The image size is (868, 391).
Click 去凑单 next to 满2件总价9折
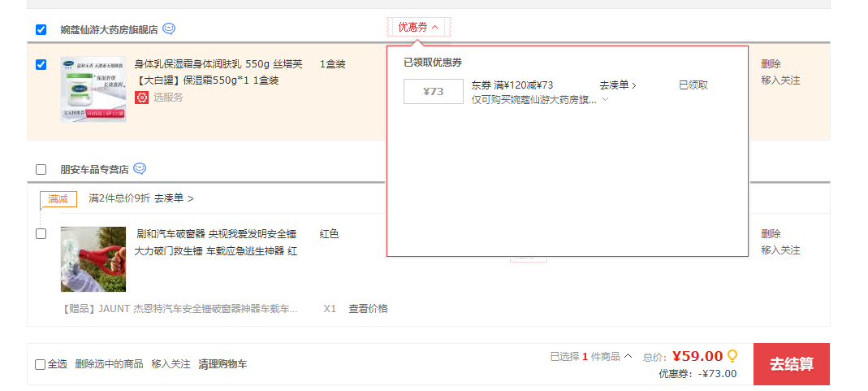174,198
